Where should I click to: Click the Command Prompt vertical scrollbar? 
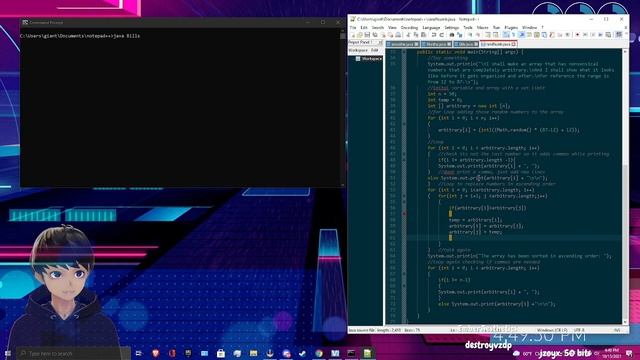[x=342, y=107]
